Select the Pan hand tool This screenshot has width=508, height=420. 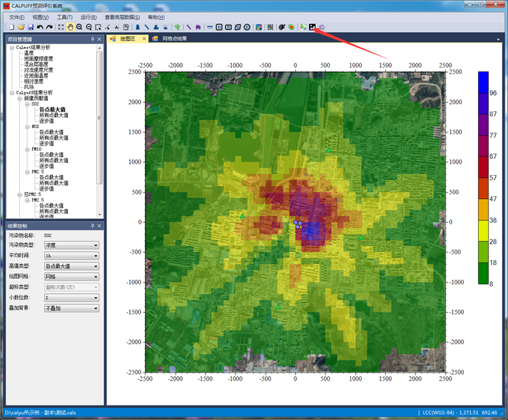point(70,27)
